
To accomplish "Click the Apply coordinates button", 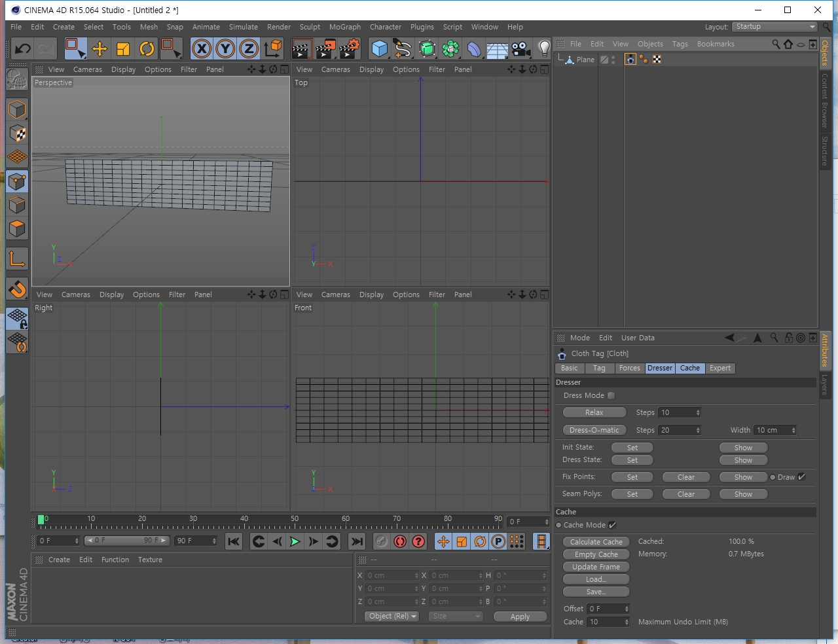I will (x=520, y=617).
